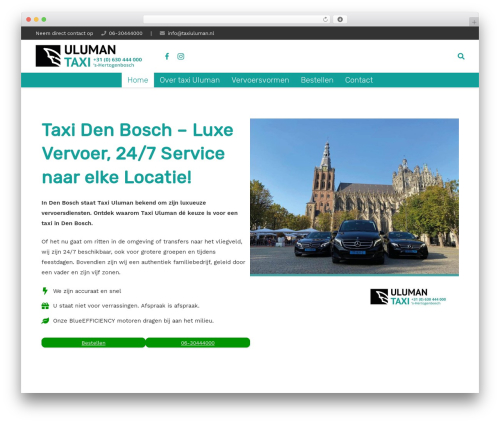Click the browser reload icon
Screen dimensions: 500x423
(325, 19)
